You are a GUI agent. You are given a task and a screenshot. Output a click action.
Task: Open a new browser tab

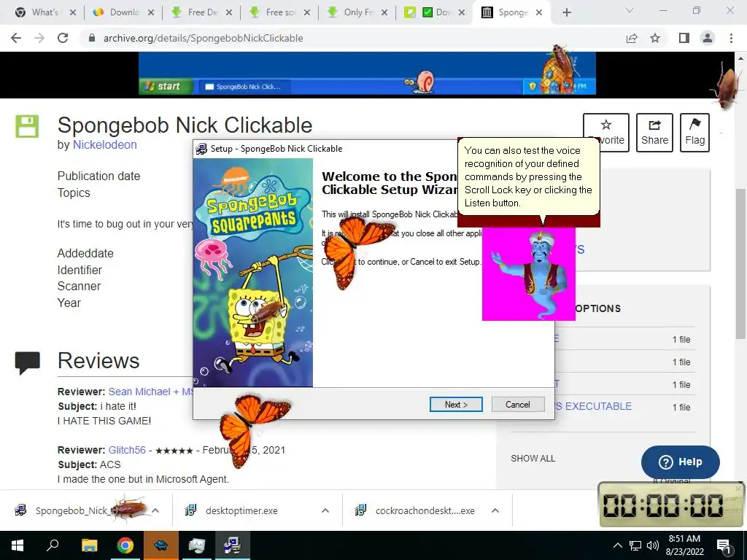tap(566, 12)
